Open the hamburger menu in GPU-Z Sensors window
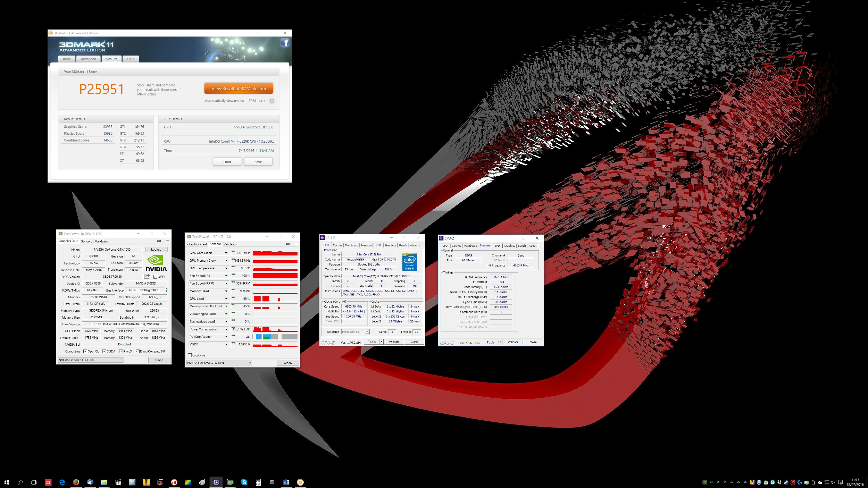 coord(296,244)
